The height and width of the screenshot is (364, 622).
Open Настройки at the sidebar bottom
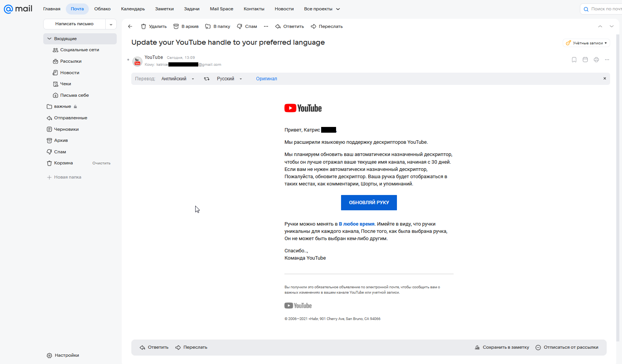(63, 355)
